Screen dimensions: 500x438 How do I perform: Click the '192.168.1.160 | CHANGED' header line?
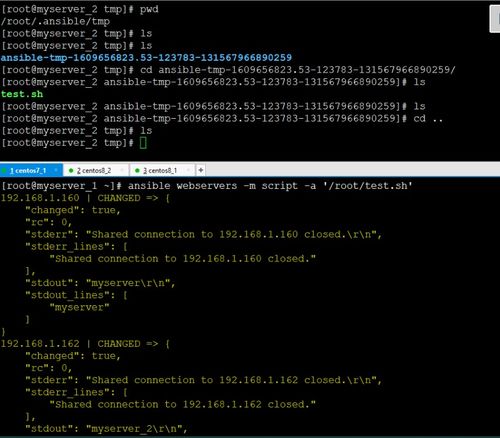(x=85, y=198)
